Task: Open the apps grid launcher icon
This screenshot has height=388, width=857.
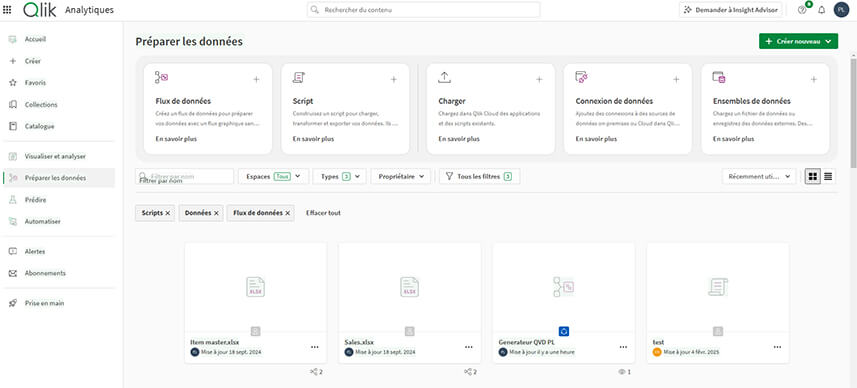Action: tap(8, 10)
